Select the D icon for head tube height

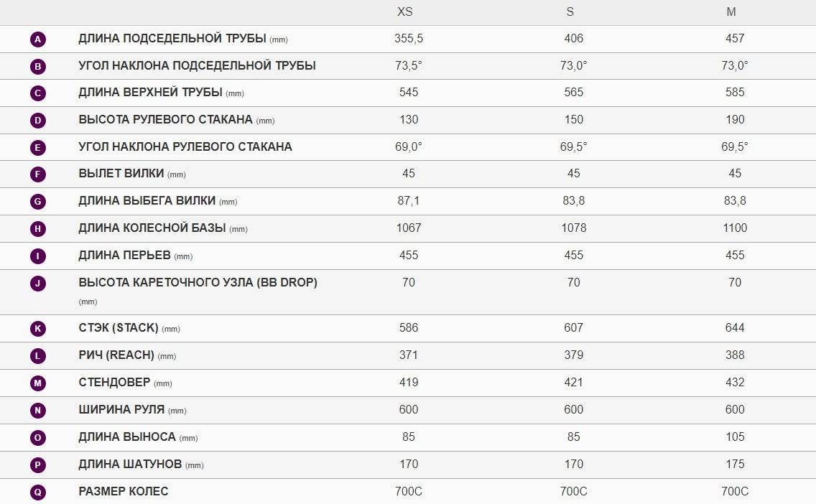pos(38,120)
